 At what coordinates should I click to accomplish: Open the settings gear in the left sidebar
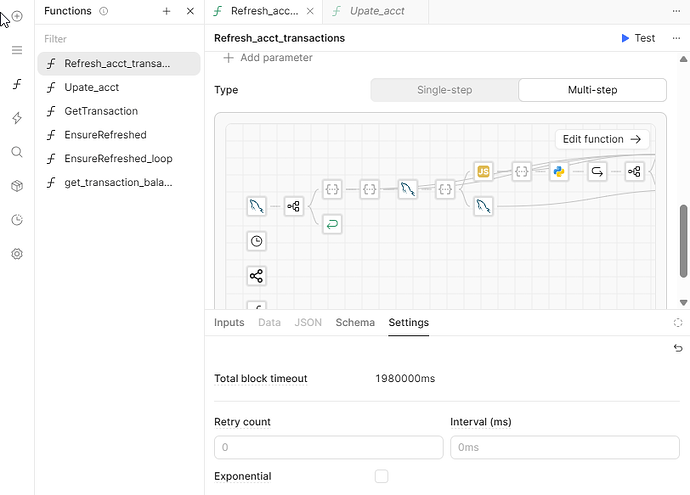point(17,254)
